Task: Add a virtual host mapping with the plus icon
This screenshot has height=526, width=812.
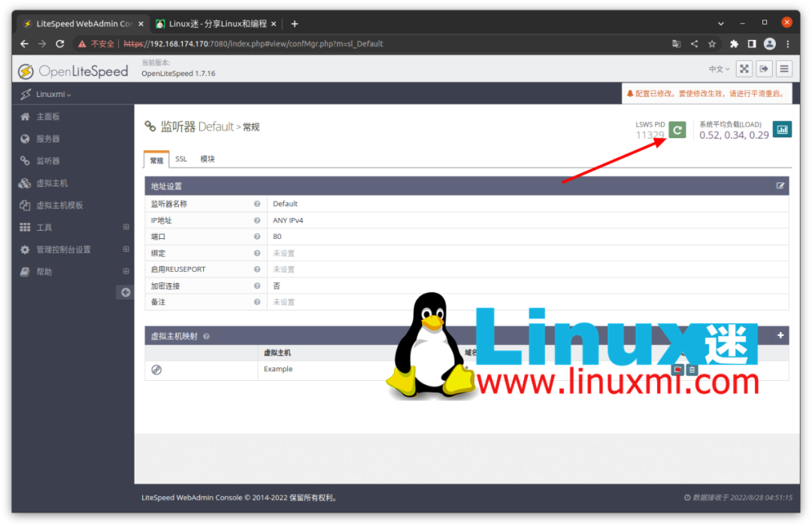Action: point(780,335)
